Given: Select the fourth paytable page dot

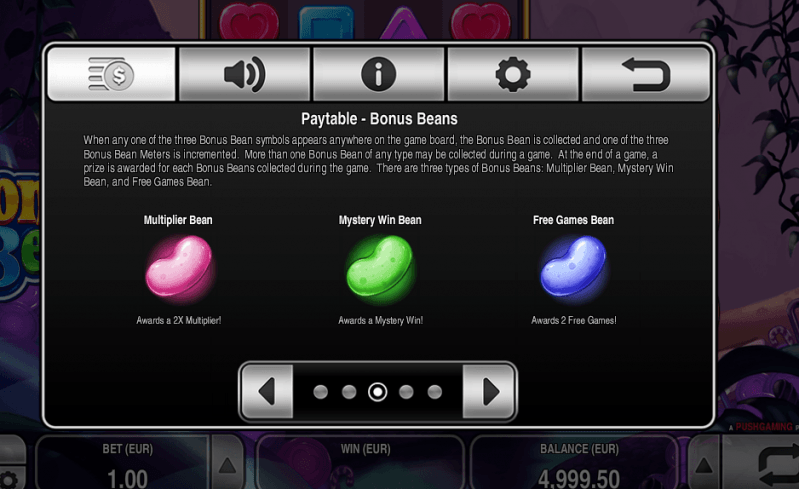Looking at the screenshot, I should pyautogui.click(x=406, y=392).
